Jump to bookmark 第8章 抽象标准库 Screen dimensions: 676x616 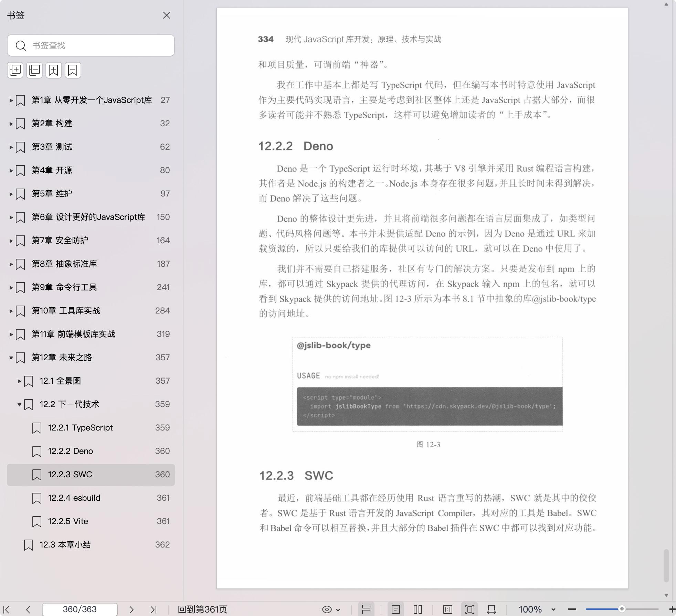(91, 264)
